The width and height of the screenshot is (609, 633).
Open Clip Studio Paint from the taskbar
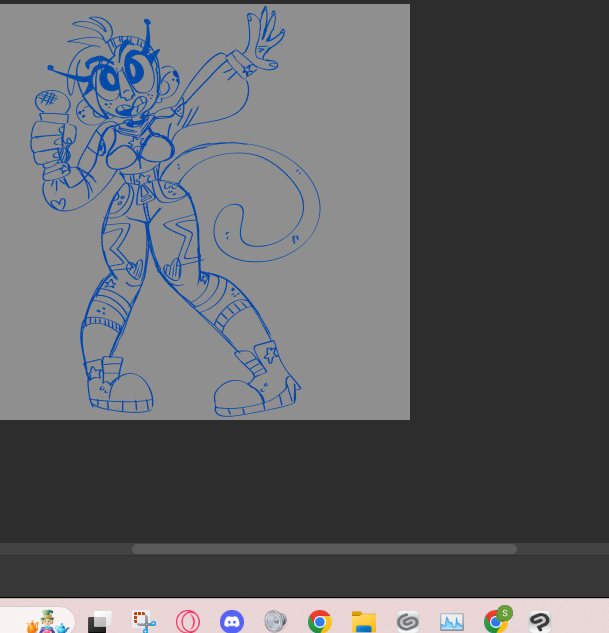pyautogui.click(x=540, y=622)
